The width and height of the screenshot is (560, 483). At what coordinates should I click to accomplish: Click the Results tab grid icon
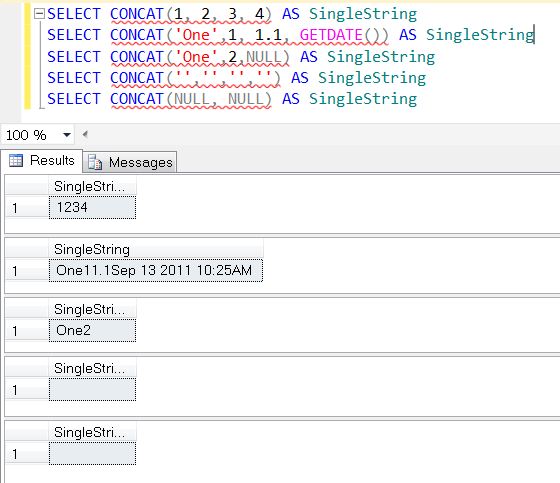[x=16, y=161]
